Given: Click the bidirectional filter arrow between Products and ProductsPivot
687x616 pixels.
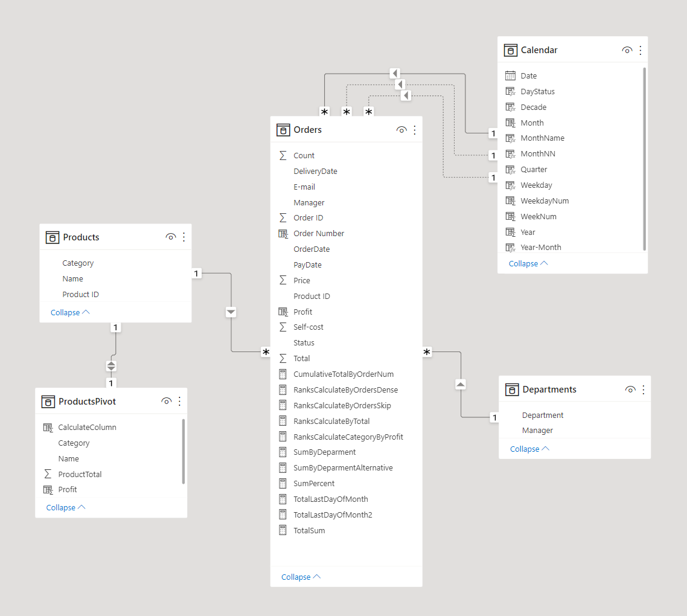Looking at the screenshot, I should pos(111,366).
